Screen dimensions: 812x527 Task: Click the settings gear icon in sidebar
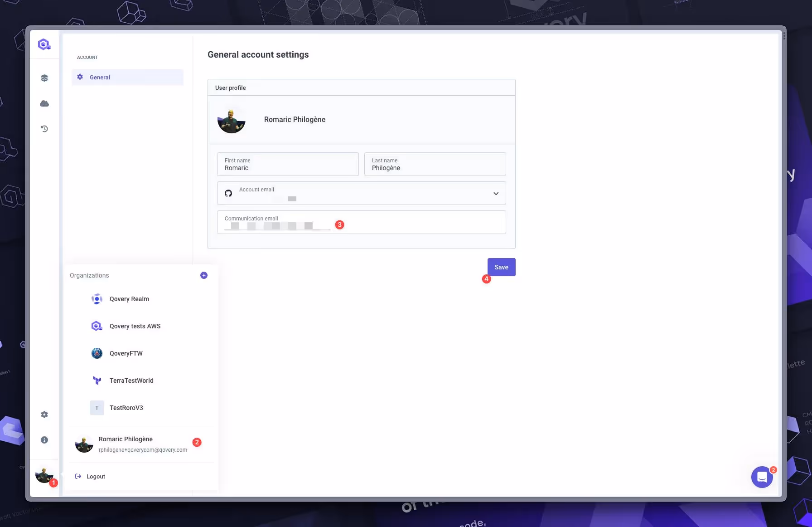[x=44, y=414]
